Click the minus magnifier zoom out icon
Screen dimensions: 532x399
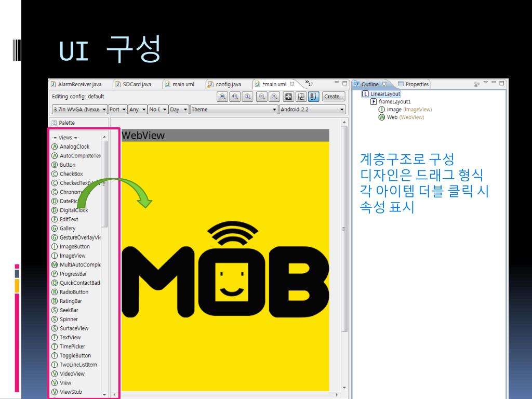tap(262, 97)
